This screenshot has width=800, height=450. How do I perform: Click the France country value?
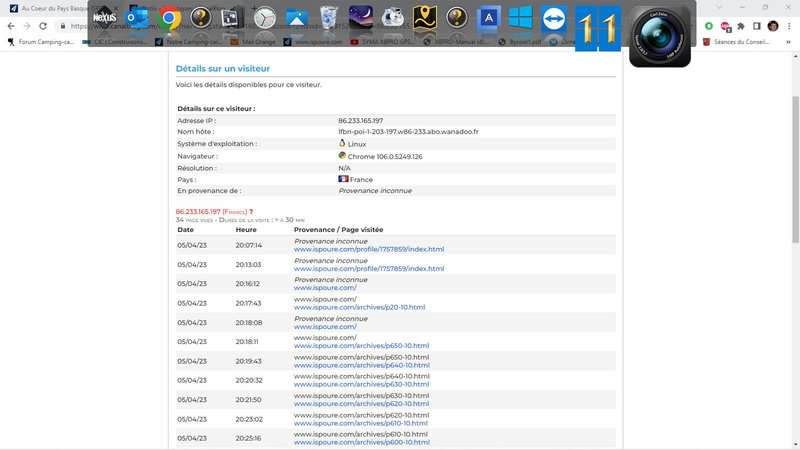click(361, 180)
